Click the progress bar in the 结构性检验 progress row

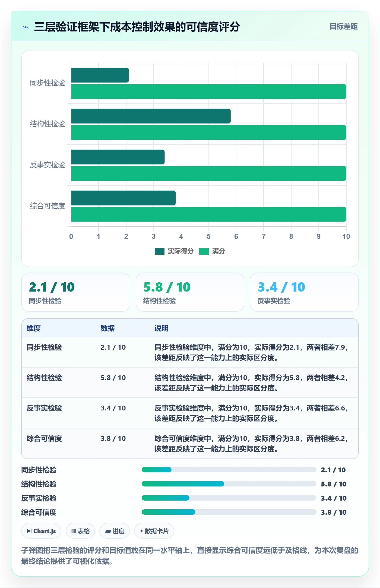click(x=229, y=484)
